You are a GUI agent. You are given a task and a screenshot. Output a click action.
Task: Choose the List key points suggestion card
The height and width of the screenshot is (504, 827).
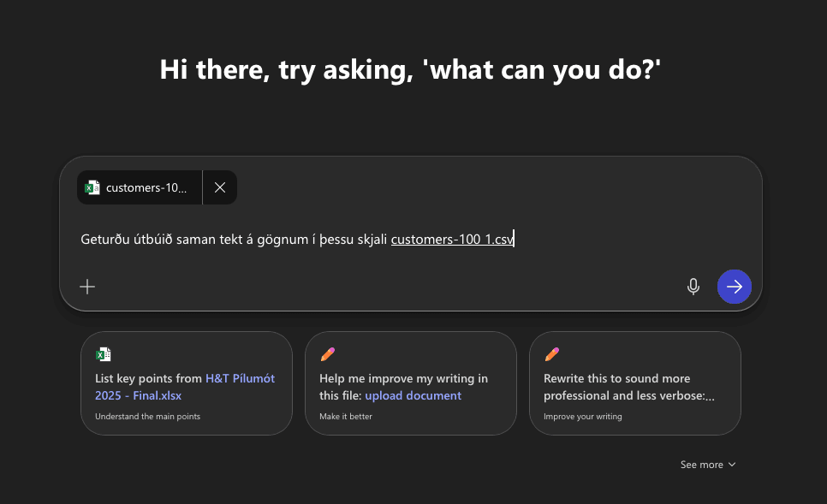[x=186, y=383]
